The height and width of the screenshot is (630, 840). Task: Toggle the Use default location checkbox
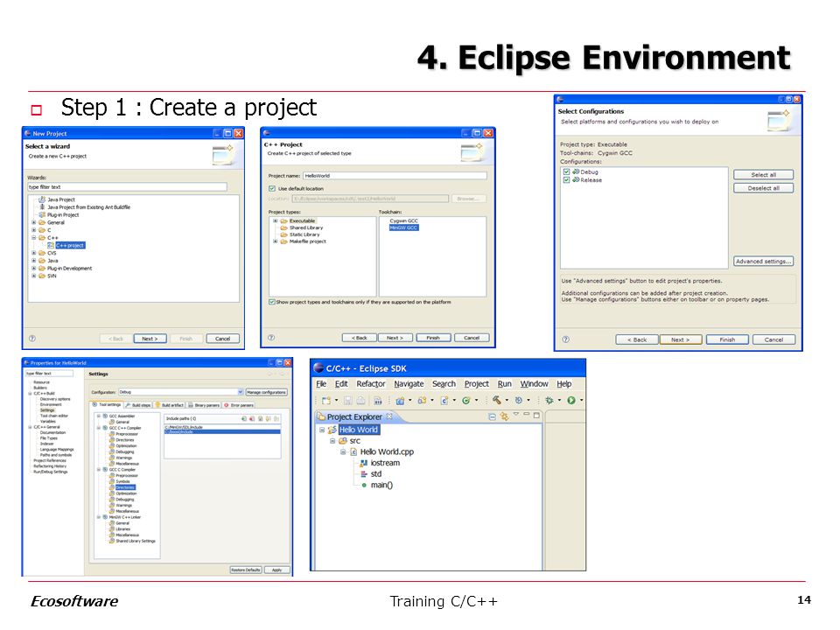coord(271,189)
